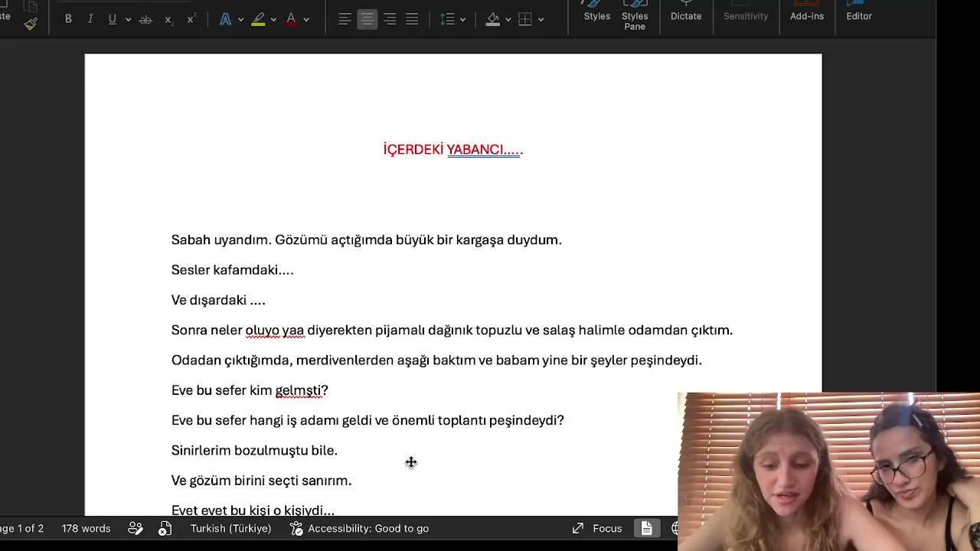Click the Borders icon
Viewport: 980px width, 551px height.
[525, 19]
